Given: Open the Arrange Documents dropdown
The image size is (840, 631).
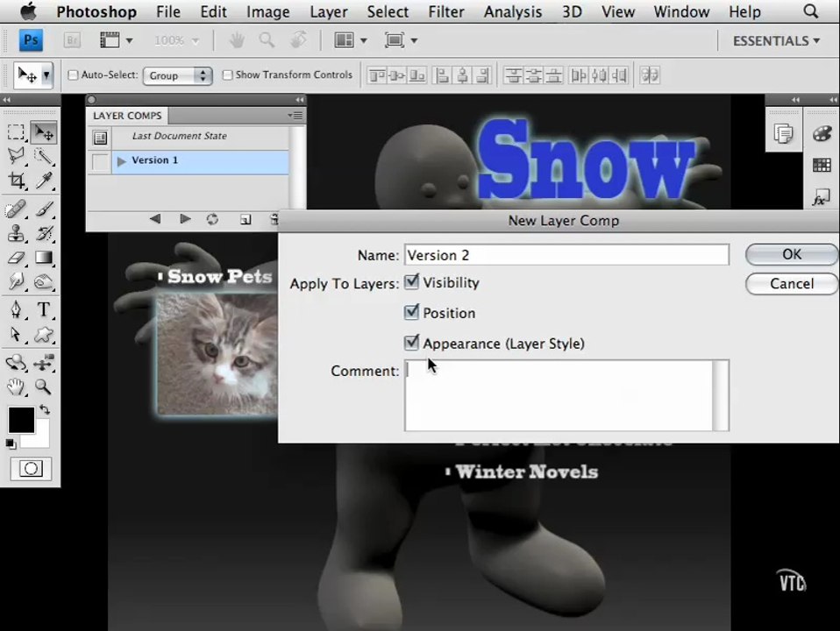Looking at the screenshot, I should tap(351, 40).
